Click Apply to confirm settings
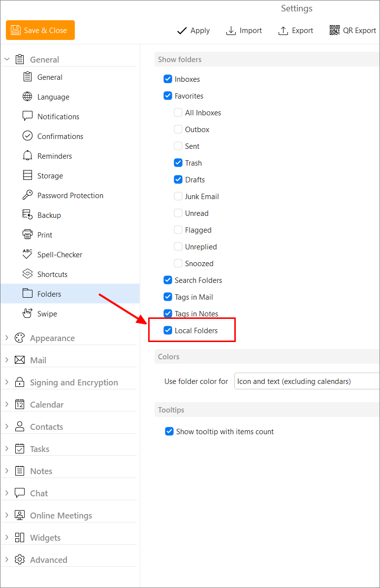The height and width of the screenshot is (588, 380). 193,30
